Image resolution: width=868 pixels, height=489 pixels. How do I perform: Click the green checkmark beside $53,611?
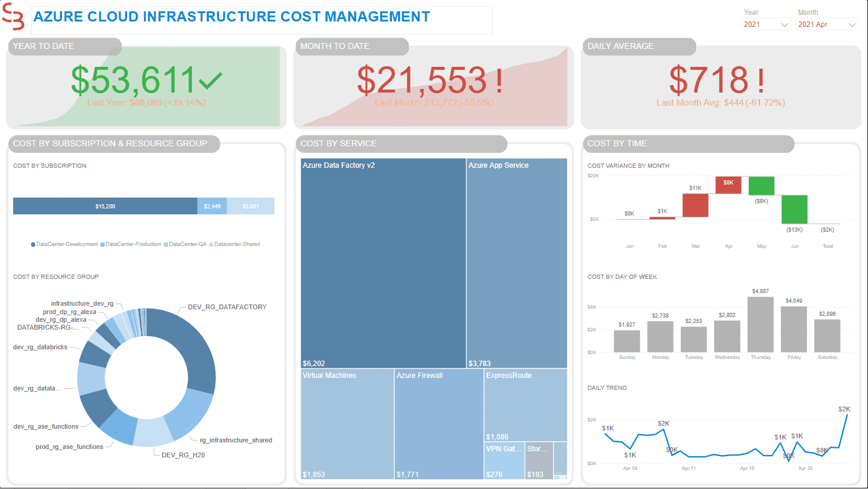click(x=209, y=79)
